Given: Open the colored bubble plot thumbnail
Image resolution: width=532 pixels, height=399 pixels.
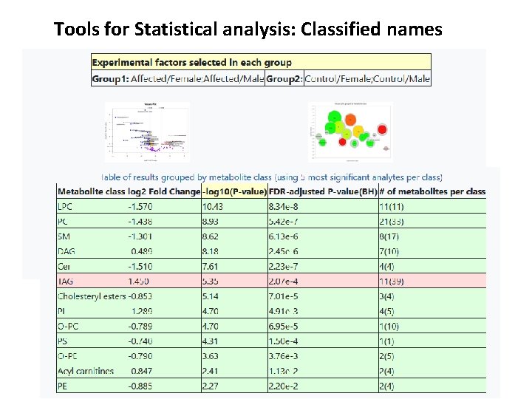Looking at the screenshot, I should (x=350, y=131).
